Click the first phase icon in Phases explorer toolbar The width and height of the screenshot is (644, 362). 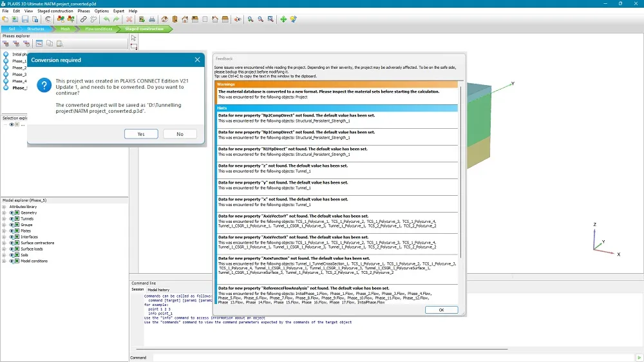[6, 44]
